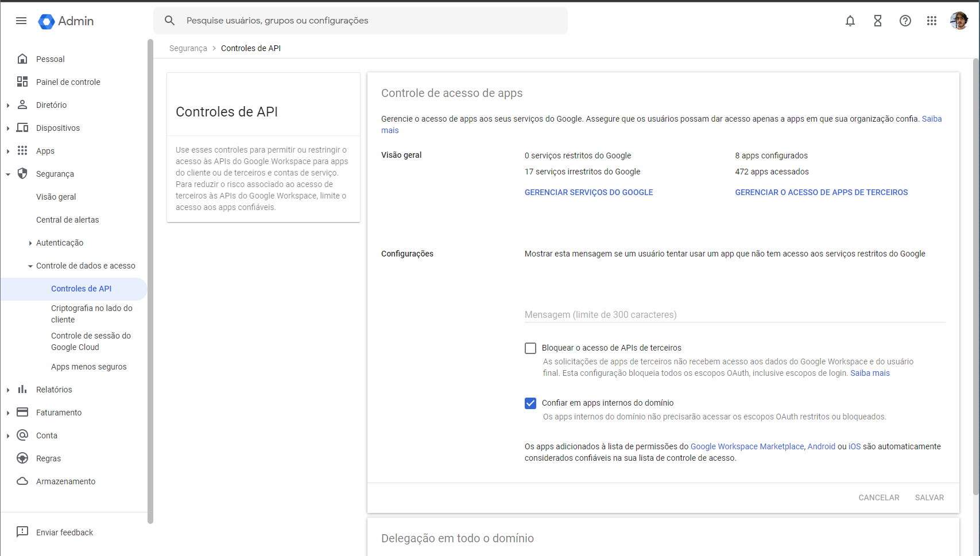Click the Relatórios bar chart icon
Viewport: 980px width, 556px height.
pos(22,389)
